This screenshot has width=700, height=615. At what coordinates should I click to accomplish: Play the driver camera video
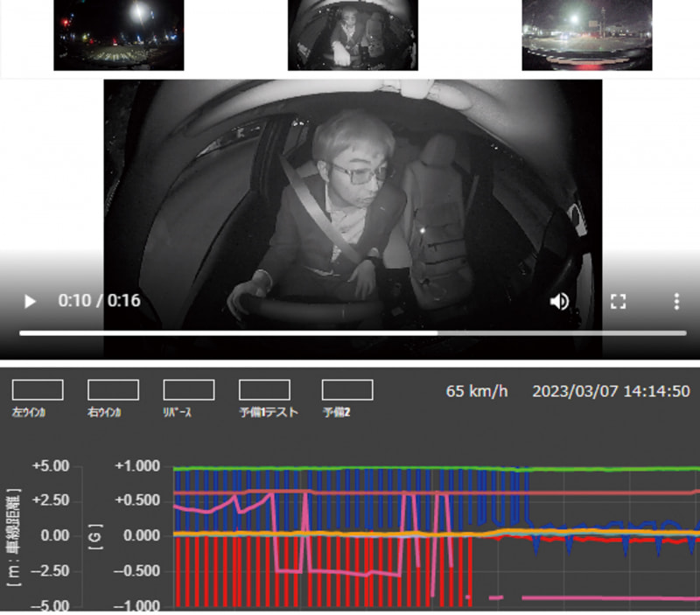[x=30, y=302]
